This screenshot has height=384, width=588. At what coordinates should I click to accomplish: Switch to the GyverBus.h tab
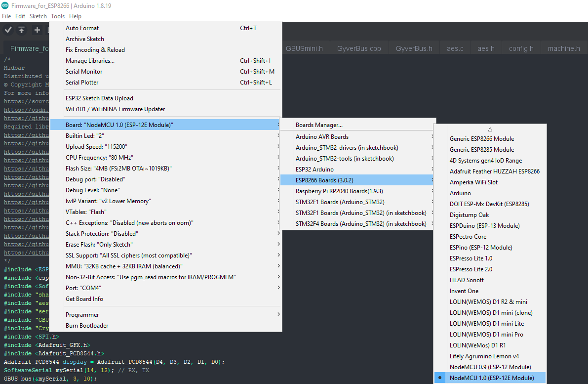pyautogui.click(x=414, y=48)
